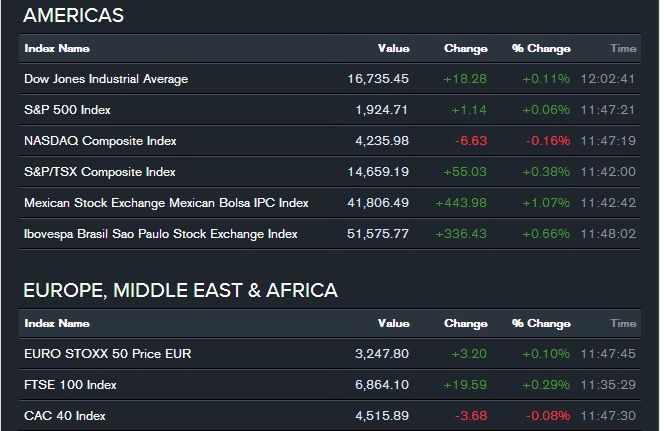Screen dimensions: 664x431
Task: Select the CAC 40 Index row
Action: pos(65,416)
